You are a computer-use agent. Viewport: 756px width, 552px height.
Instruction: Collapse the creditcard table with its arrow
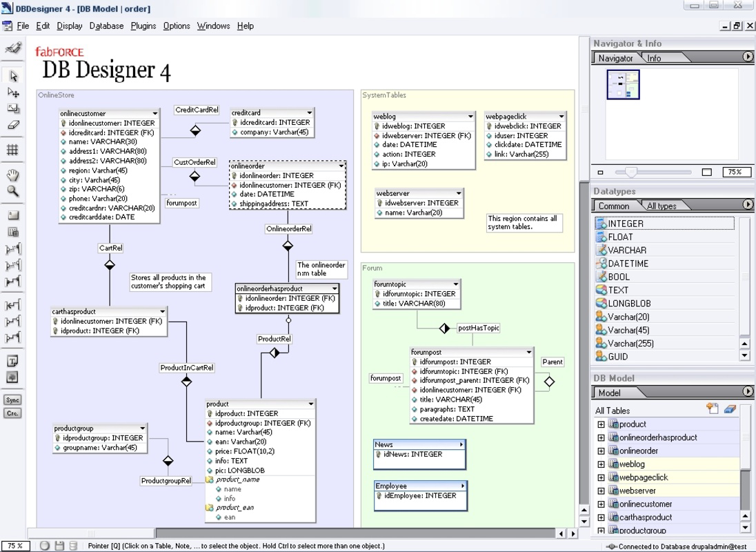click(x=309, y=112)
